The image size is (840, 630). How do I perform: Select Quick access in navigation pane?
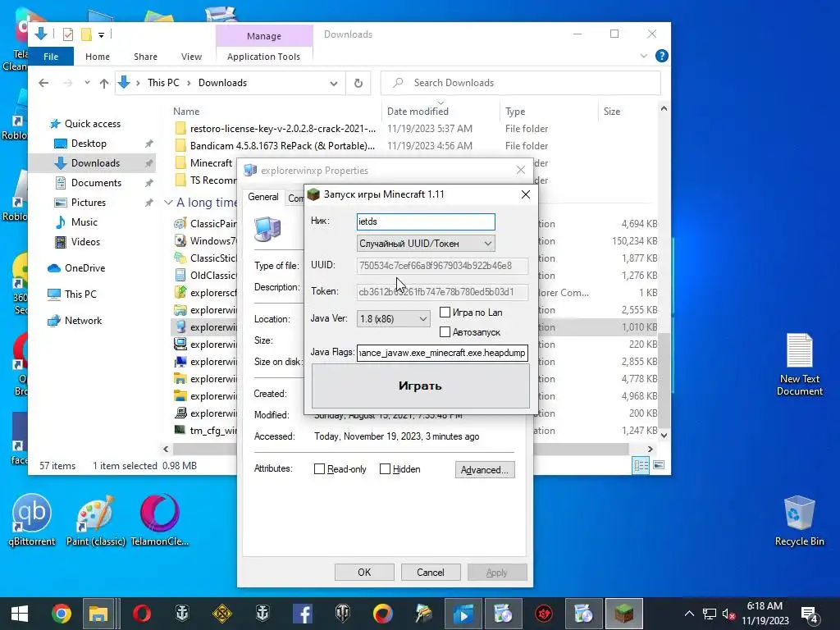tap(92, 124)
